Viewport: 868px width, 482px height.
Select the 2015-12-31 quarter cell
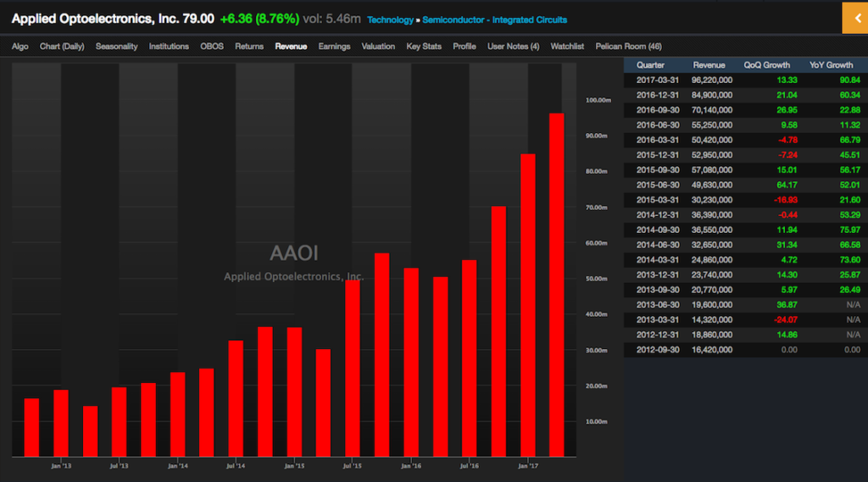pyautogui.click(x=658, y=155)
